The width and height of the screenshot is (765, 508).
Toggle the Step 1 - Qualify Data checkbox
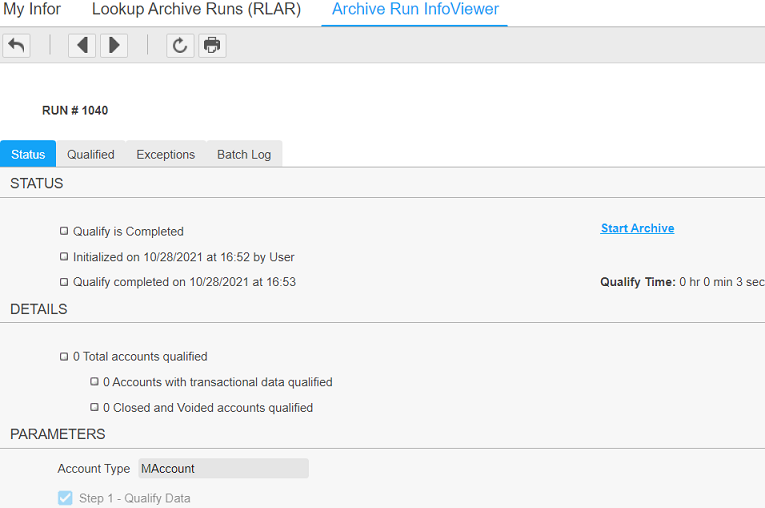[65, 498]
